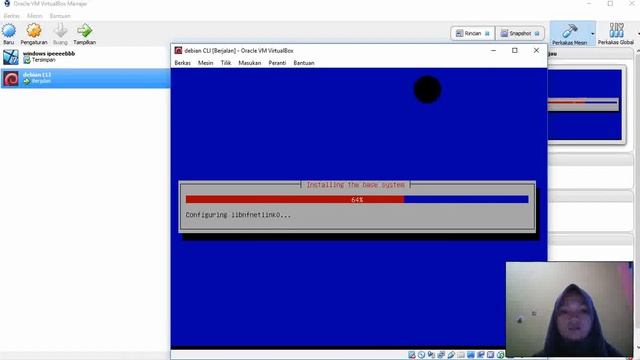This screenshot has width=640, height=360.
Task: Click the optical disc indicator in VM status bar
Action: point(421,355)
